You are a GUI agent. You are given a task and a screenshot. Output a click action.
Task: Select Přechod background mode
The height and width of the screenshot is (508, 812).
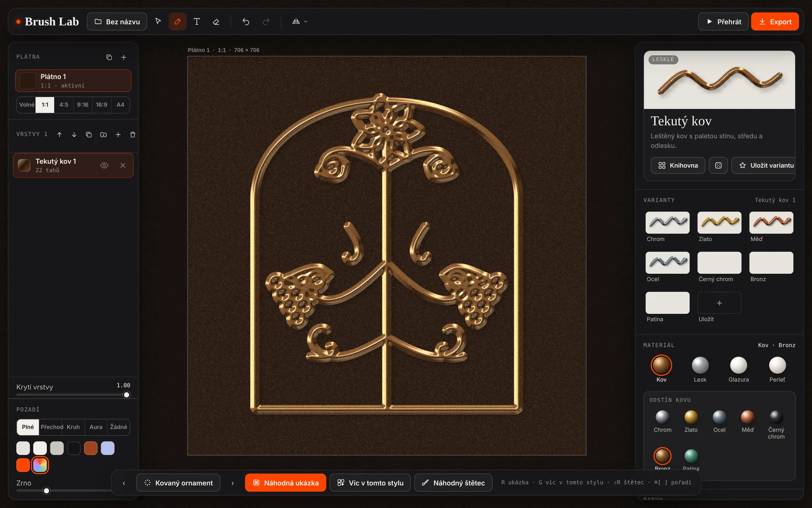(52, 427)
